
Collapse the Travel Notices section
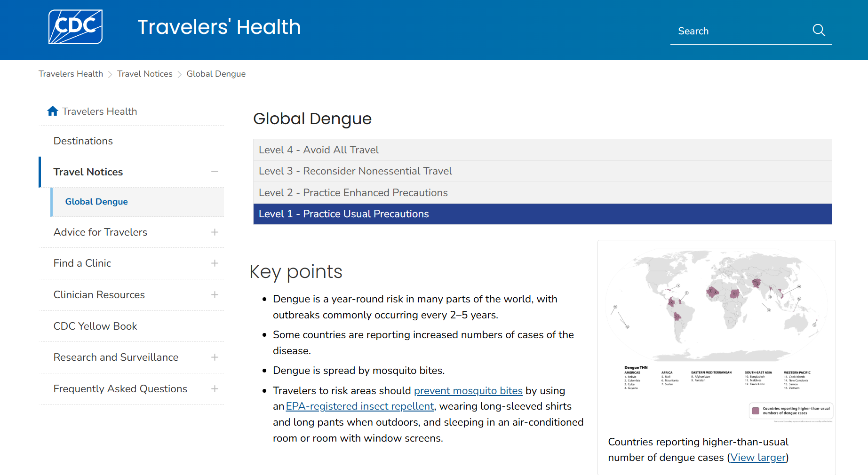click(215, 172)
